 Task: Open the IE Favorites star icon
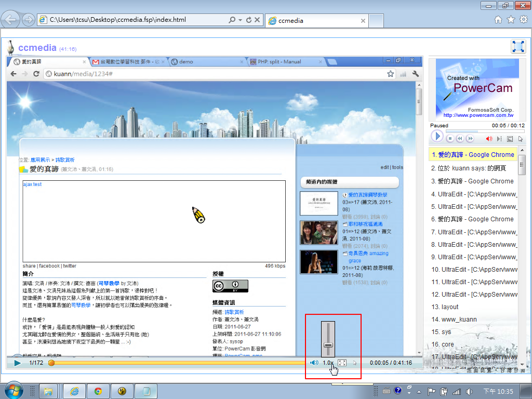(511, 20)
